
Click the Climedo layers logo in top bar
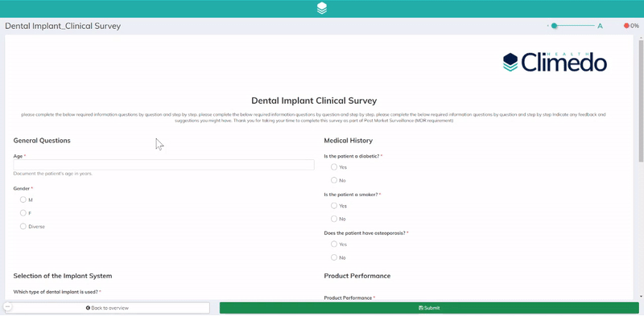(322, 8)
